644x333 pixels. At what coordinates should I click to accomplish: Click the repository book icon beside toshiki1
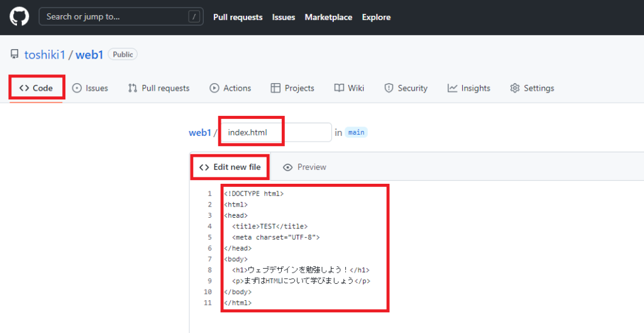[x=14, y=55]
